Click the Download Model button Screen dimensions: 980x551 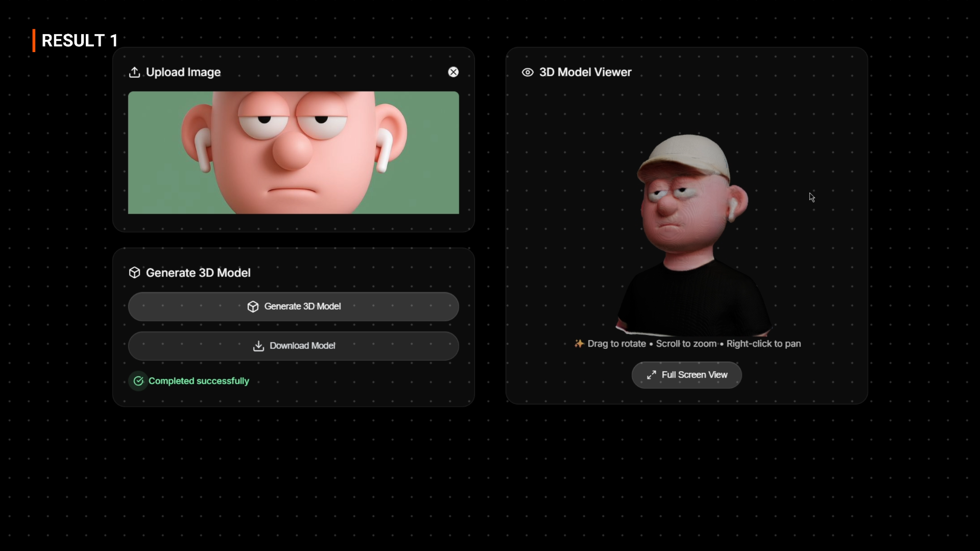click(294, 346)
